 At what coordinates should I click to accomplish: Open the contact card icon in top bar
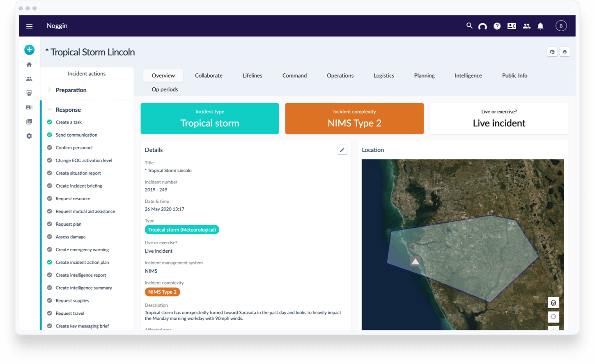click(x=512, y=26)
